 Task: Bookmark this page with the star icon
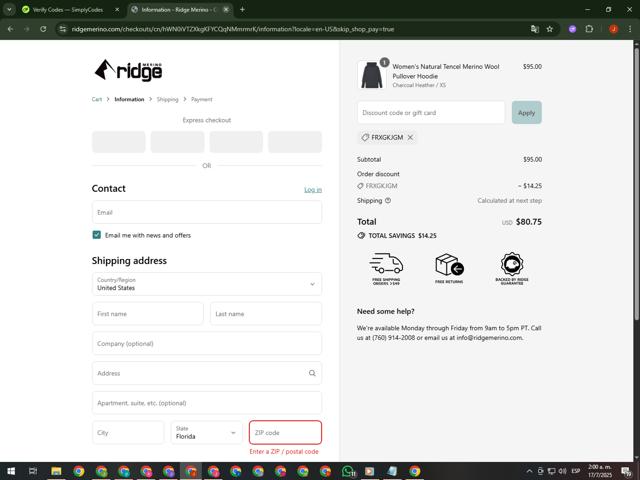click(550, 29)
